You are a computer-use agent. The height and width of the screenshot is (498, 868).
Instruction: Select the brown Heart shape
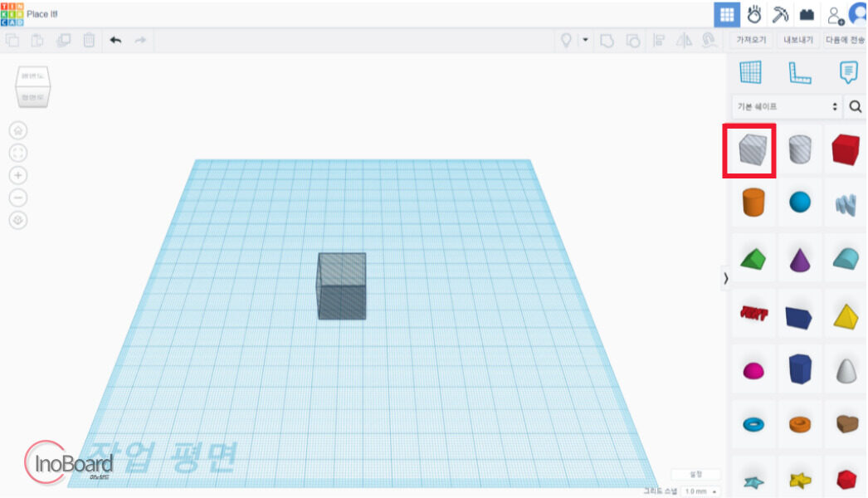pos(846,424)
